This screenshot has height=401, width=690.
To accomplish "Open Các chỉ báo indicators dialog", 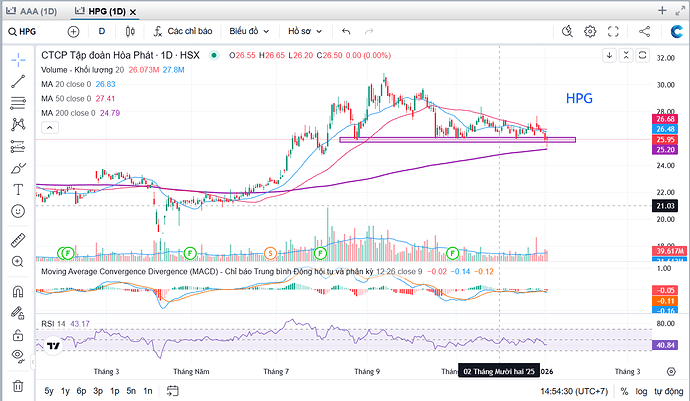I will click(183, 31).
